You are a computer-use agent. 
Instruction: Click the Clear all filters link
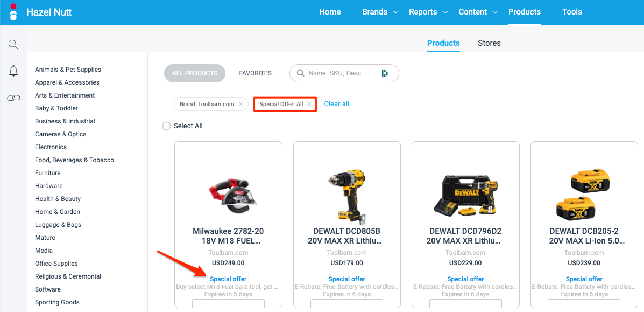click(x=336, y=103)
